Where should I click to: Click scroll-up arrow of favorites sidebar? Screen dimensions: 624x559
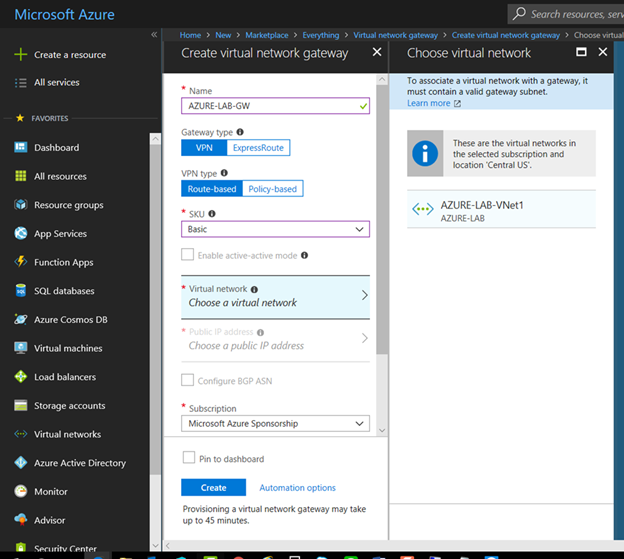point(156,139)
